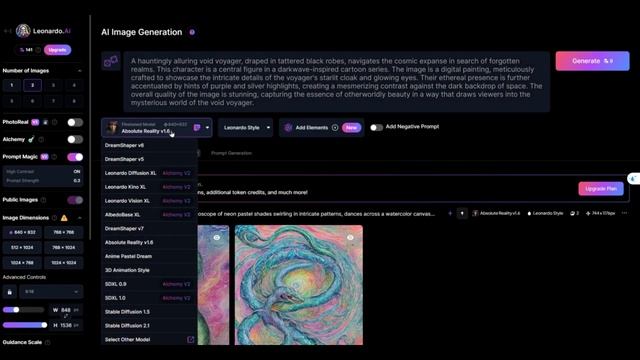
Task: Toggle the PhotoReal switch
Action: point(75,122)
